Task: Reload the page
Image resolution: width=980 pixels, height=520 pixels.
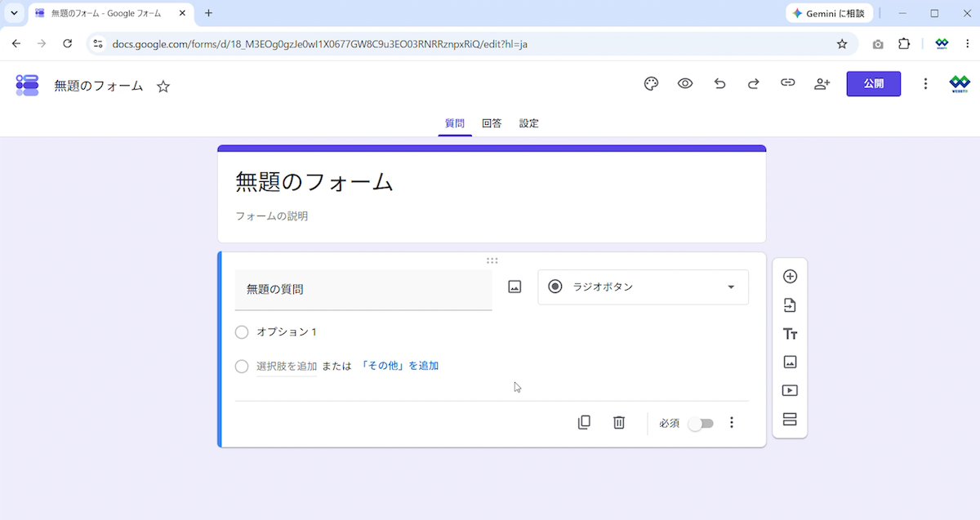Action: click(x=68, y=44)
